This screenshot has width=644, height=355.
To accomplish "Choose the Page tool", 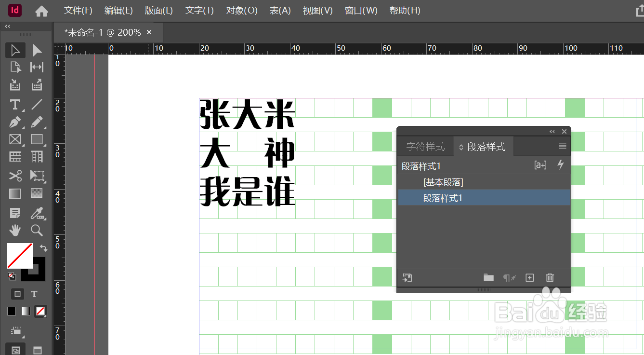I will coord(15,68).
